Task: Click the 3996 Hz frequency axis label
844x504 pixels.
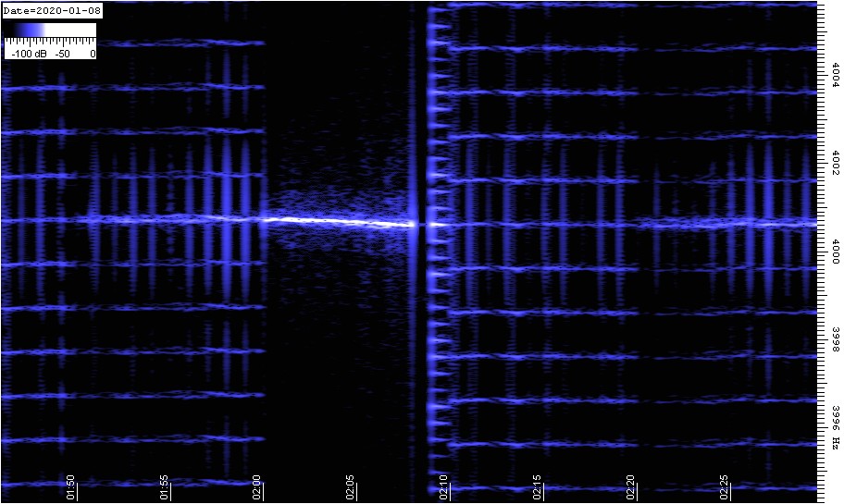Action: click(x=836, y=427)
